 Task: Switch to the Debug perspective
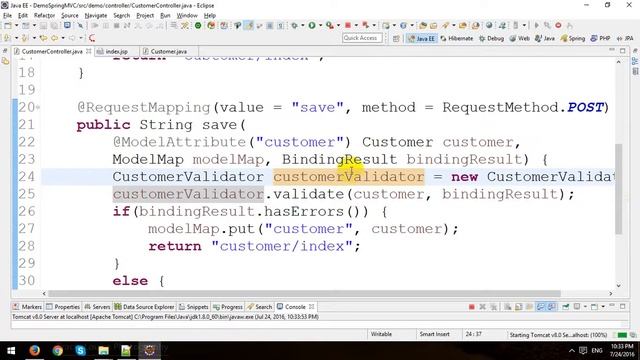[x=491, y=38]
